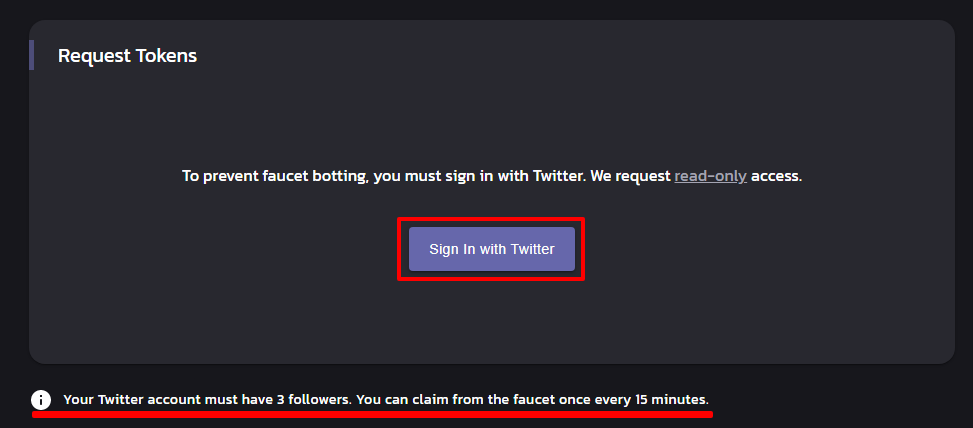
Task: Open the read-only access link
Action: pos(711,176)
